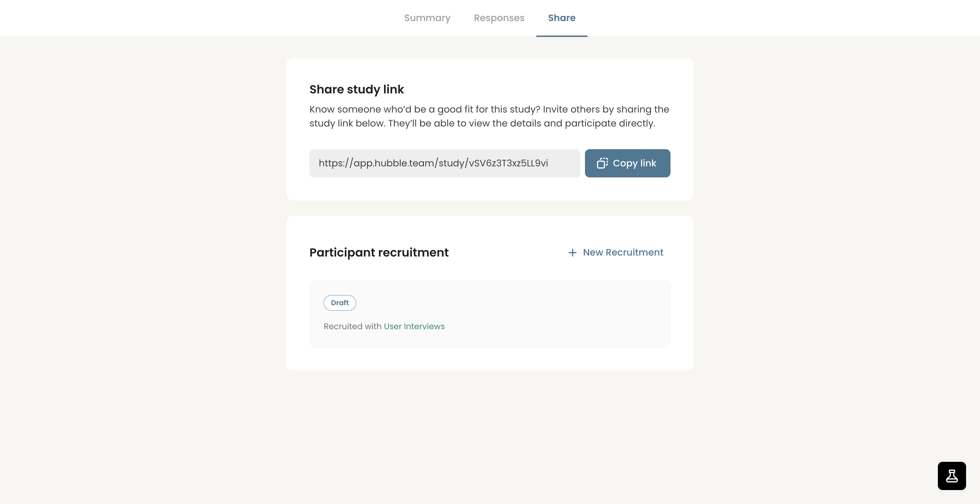Image resolution: width=980 pixels, height=504 pixels.
Task: Focus the study link URL field
Action: [444, 163]
